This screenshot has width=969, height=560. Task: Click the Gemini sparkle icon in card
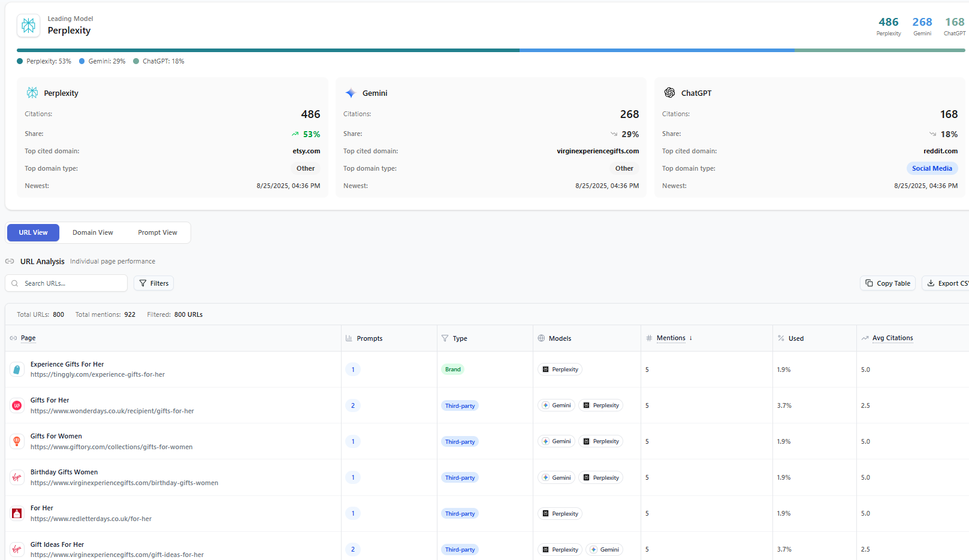351,93
